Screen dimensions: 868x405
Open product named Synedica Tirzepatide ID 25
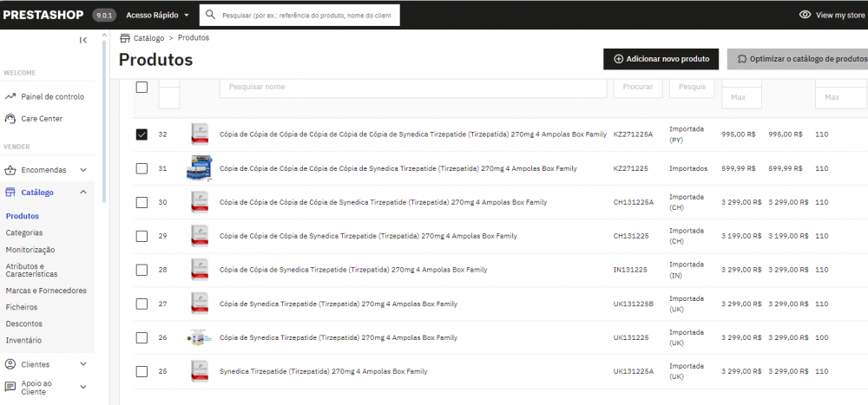(x=323, y=371)
